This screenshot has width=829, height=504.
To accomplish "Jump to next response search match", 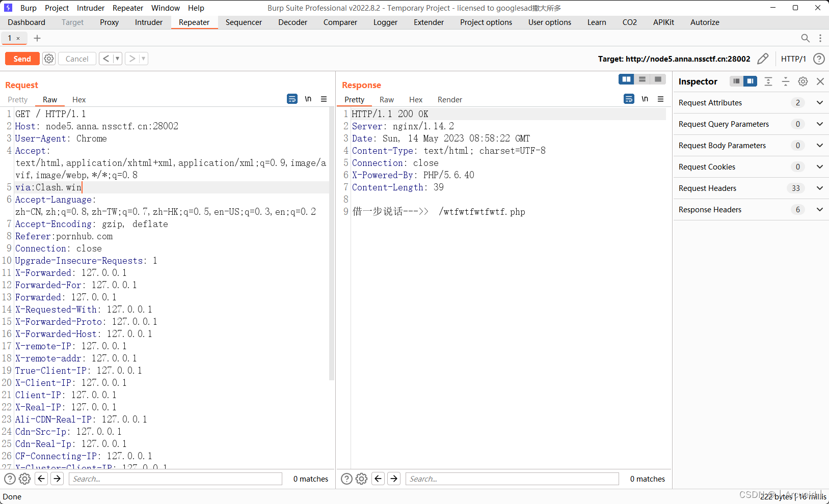I will (x=394, y=479).
